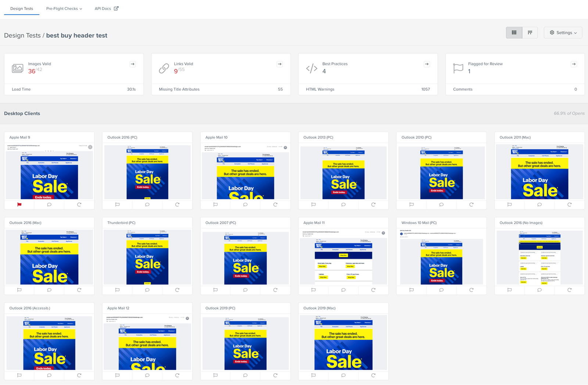This screenshot has height=385, width=588.
Task: Switch to grid view layout
Action: coord(514,33)
